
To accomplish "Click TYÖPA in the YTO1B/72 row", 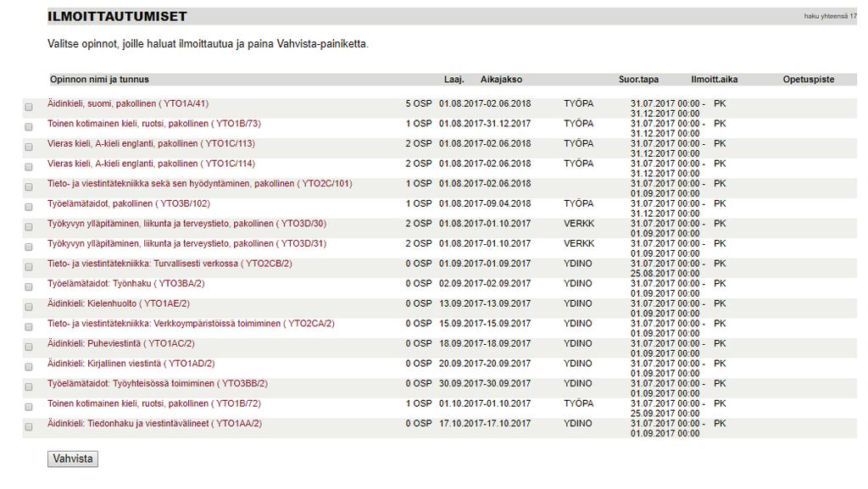I will point(578,403).
